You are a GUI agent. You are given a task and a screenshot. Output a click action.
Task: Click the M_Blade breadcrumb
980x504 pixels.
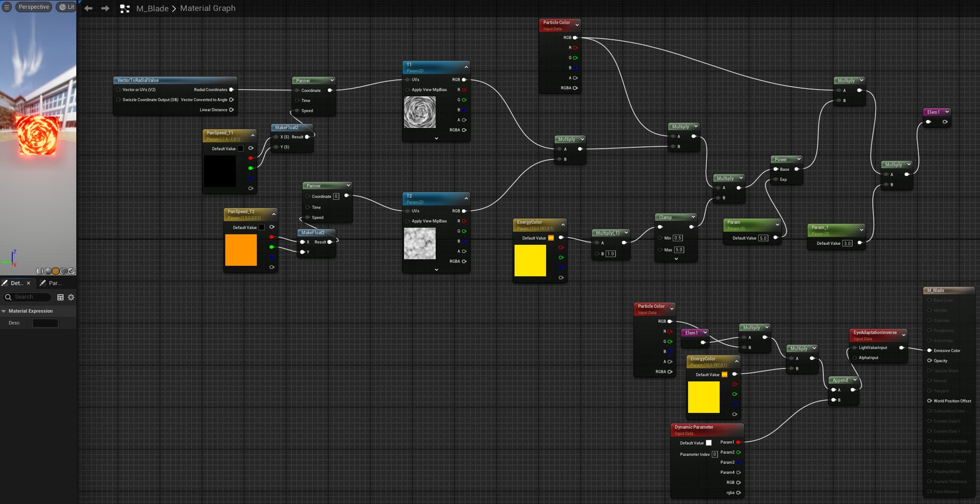point(152,9)
